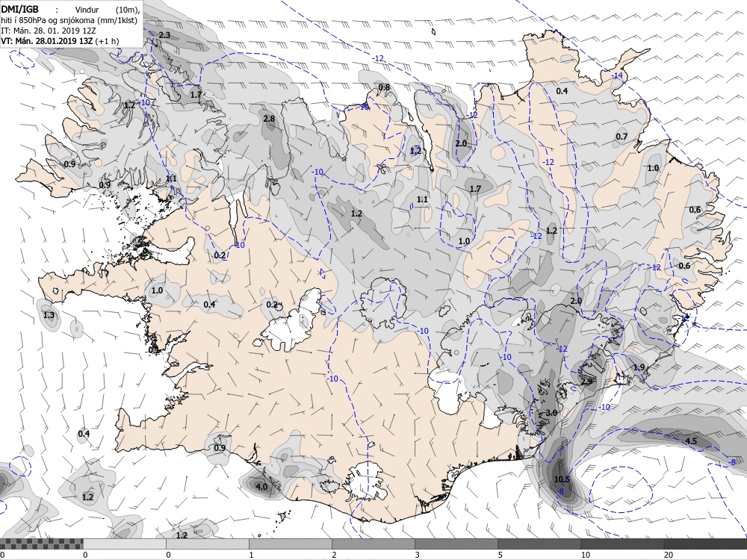Click the legend scale label '5'
This screenshot has height=560, width=747.
pos(500,555)
